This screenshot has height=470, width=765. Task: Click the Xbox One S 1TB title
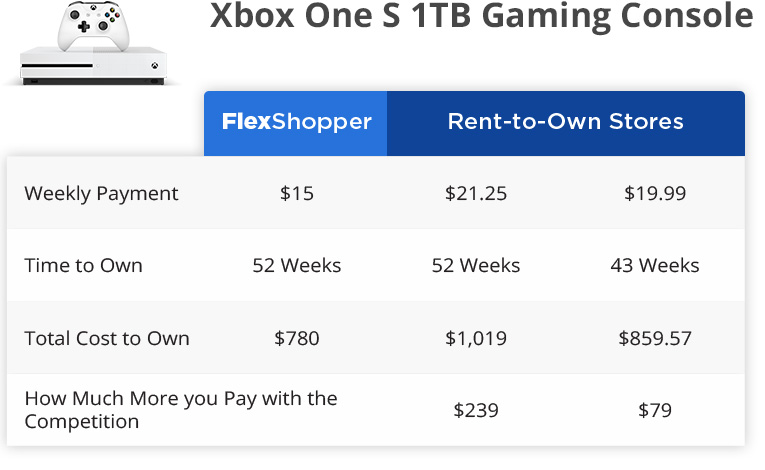coord(481,17)
